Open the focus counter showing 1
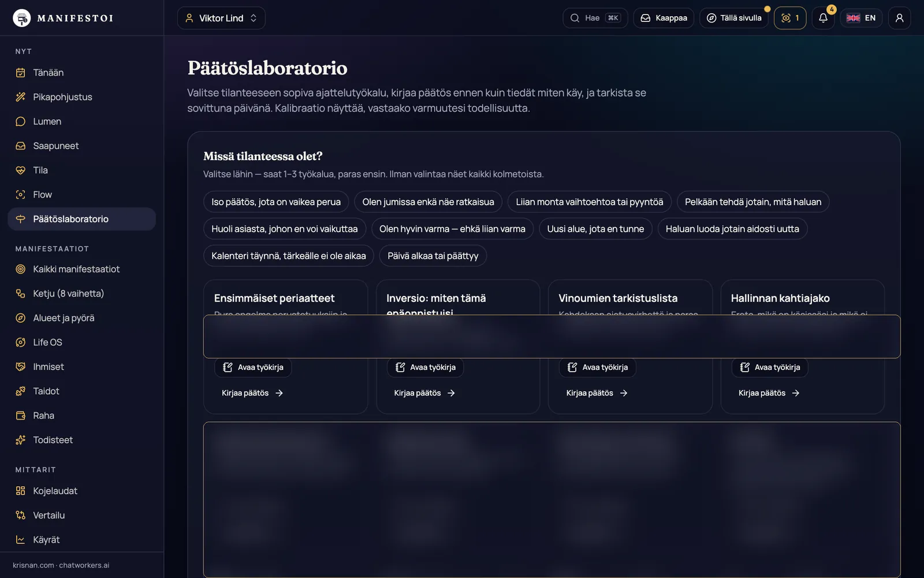The image size is (924, 578). 790,18
